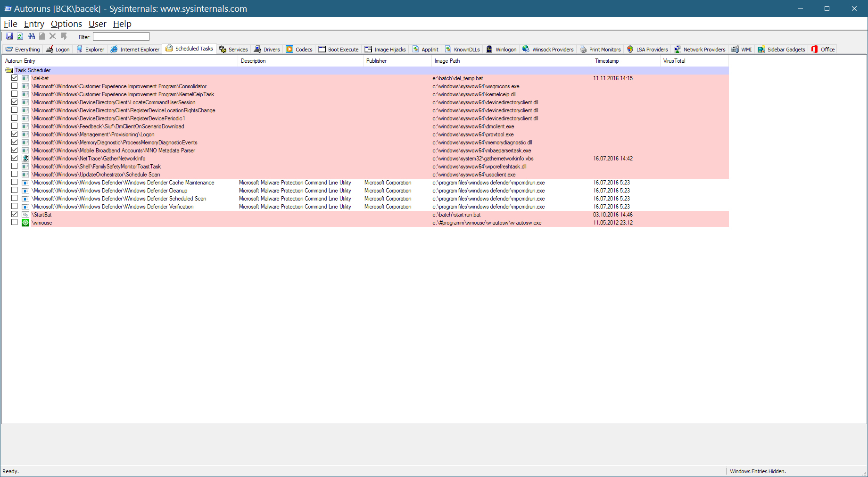Sort by the Autorun Entry column header
The height and width of the screenshot is (477, 868).
(x=120, y=61)
